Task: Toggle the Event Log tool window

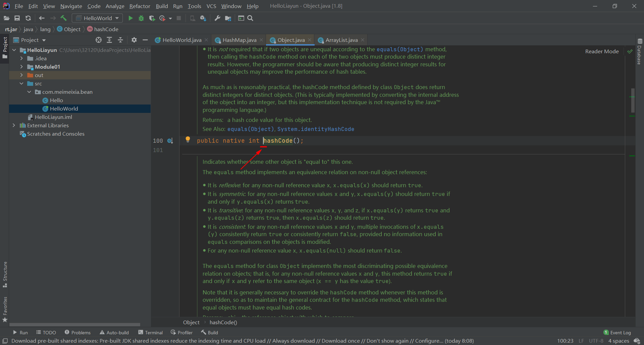Action: [617, 333]
